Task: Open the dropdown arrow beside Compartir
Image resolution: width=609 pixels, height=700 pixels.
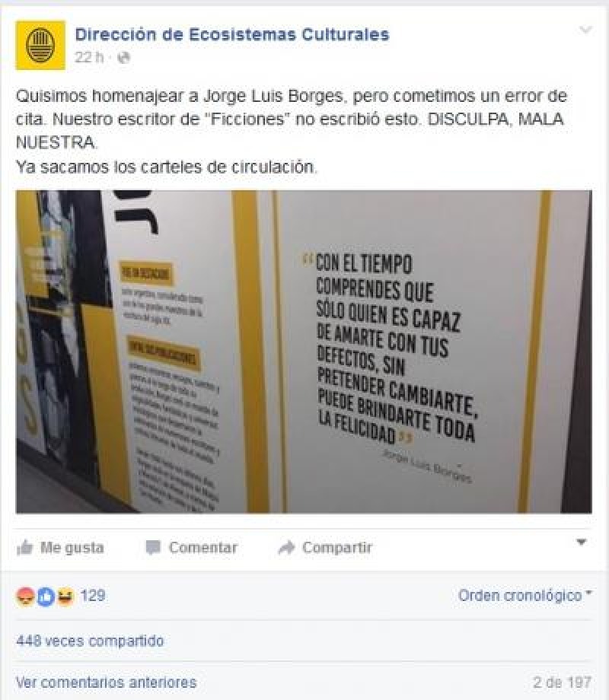Action: click(582, 542)
